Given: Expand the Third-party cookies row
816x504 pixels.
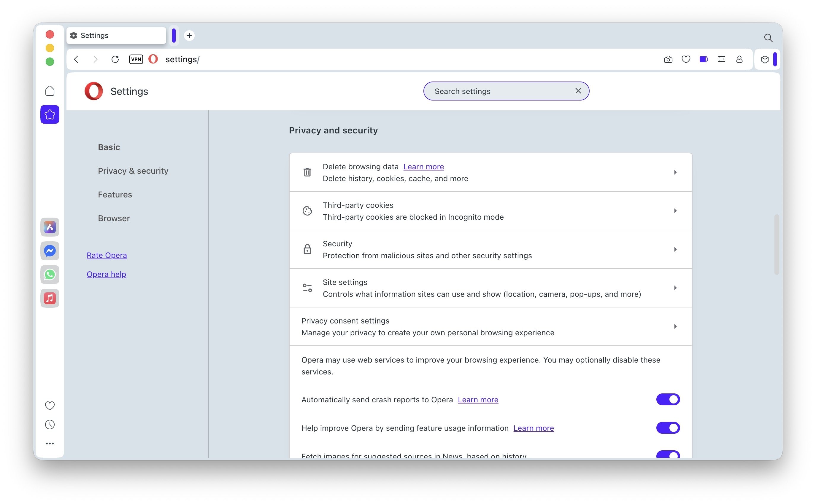Looking at the screenshot, I should (675, 211).
